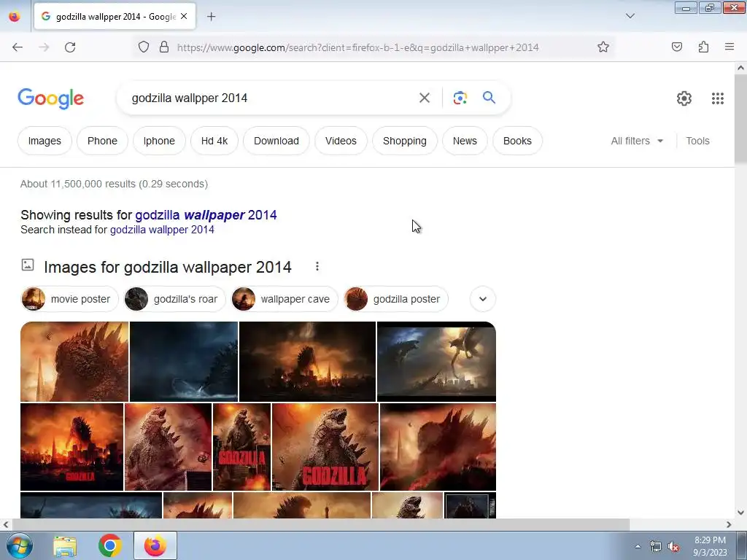Click the scroll down arrow of vertical scrollbar
The height and width of the screenshot is (560, 747).
pyautogui.click(x=740, y=513)
